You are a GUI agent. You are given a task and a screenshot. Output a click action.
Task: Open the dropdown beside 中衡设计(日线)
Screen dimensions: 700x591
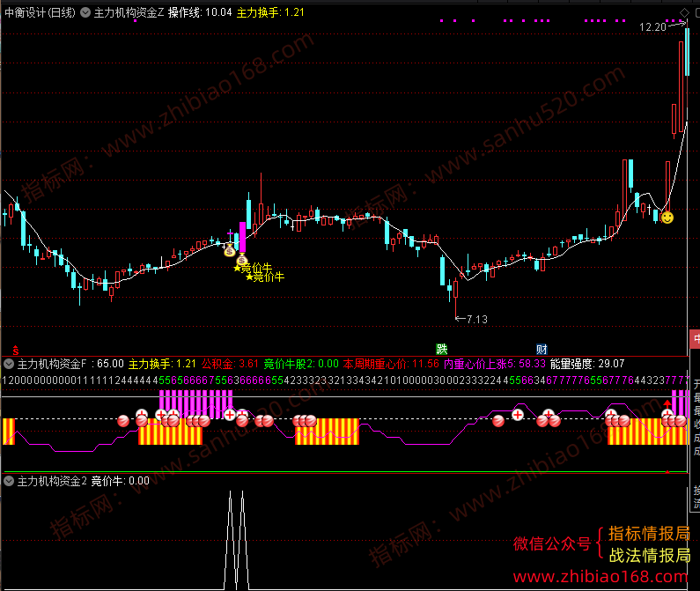pyautogui.click(x=85, y=12)
